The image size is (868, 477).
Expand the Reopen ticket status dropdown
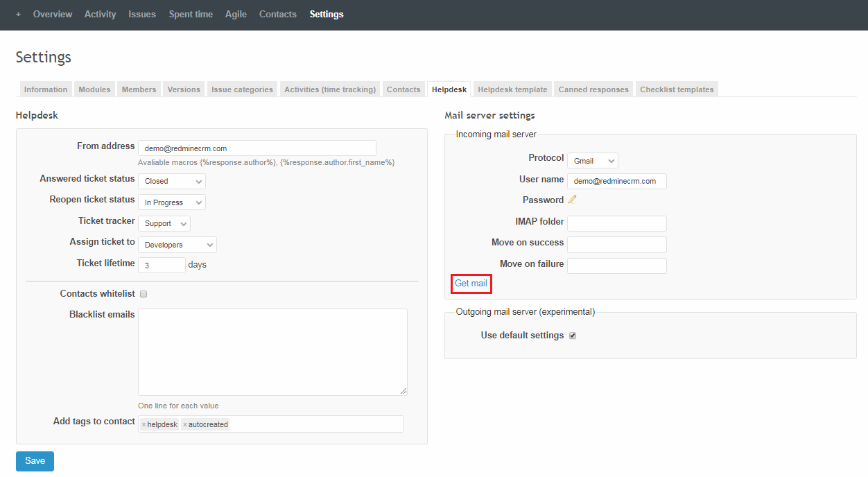tap(171, 202)
